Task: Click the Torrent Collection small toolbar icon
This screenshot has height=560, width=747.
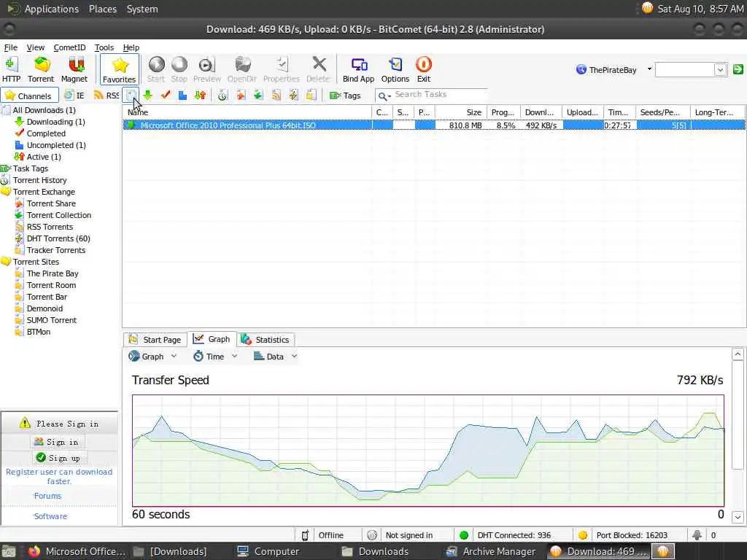Action: 258,96
